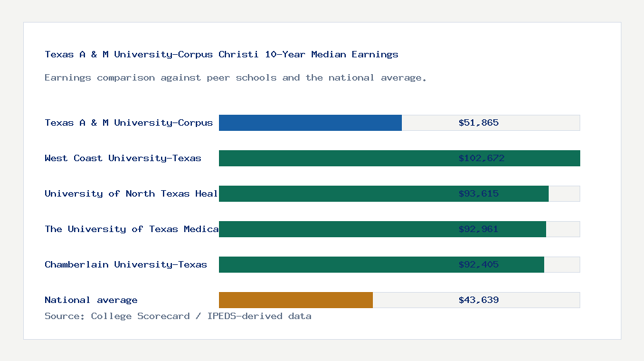The height and width of the screenshot is (361, 644).
Task: Select the 'National average' row label
Action: 91,300
